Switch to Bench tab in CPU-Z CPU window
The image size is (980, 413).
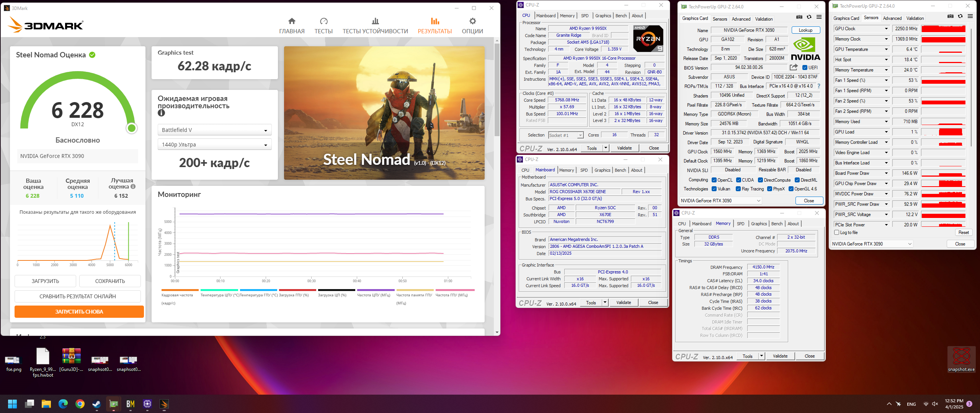[621, 16]
